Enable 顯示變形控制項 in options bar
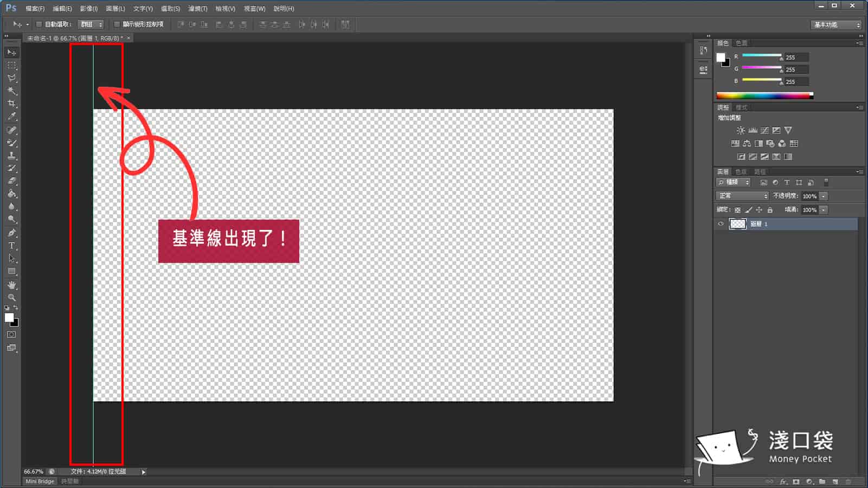The height and width of the screenshot is (488, 868). (x=117, y=24)
